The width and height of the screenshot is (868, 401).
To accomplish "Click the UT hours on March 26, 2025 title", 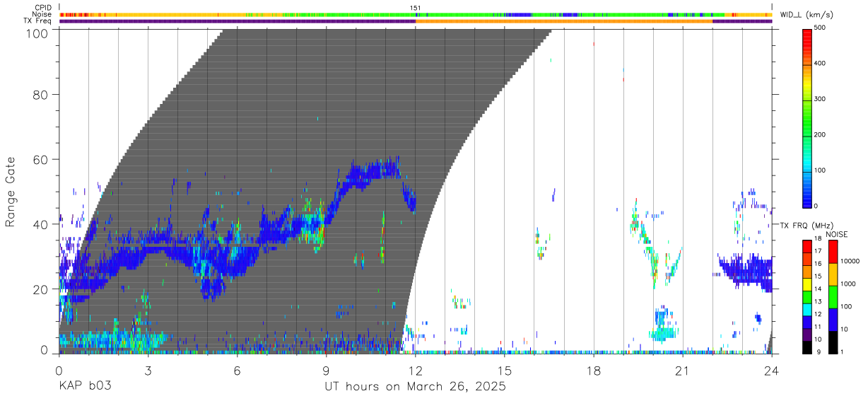I will click(416, 387).
